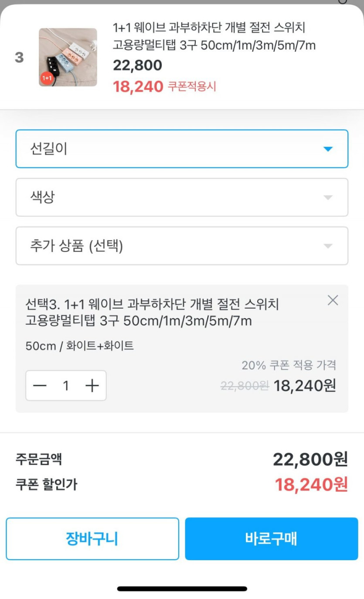Click the quantity number between minus and plus

tap(66, 385)
